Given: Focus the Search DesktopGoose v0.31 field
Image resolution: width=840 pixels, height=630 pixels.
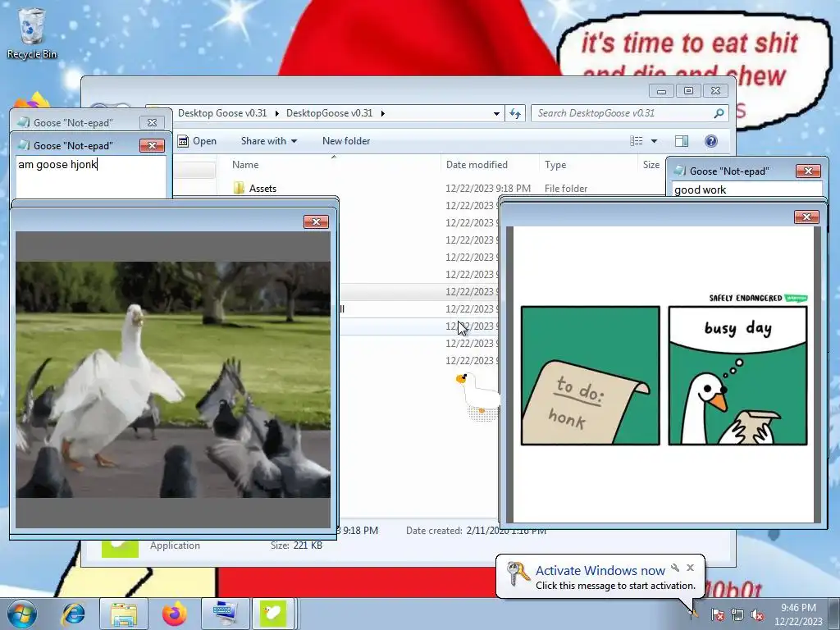Looking at the screenshot, I should [x=630, y=113].
